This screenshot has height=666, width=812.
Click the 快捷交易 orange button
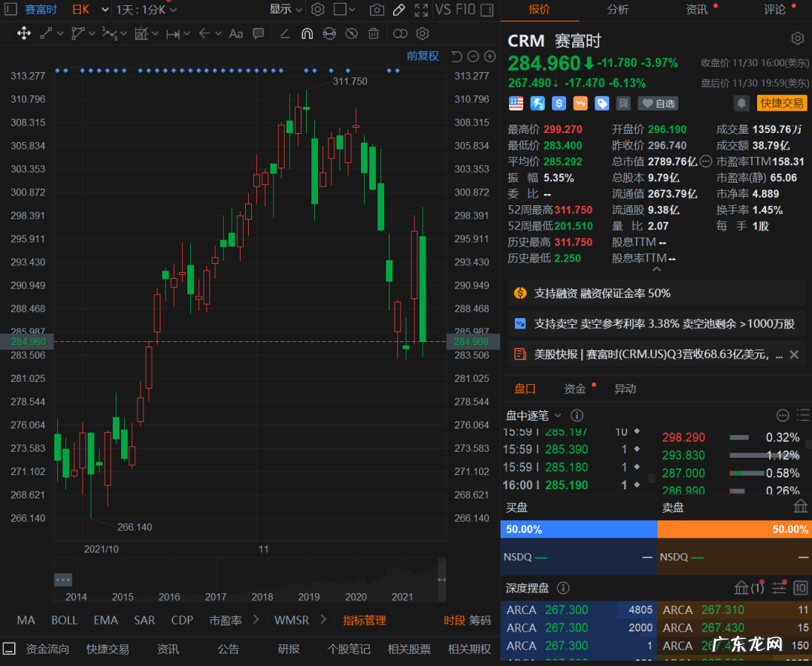(781, 103)
